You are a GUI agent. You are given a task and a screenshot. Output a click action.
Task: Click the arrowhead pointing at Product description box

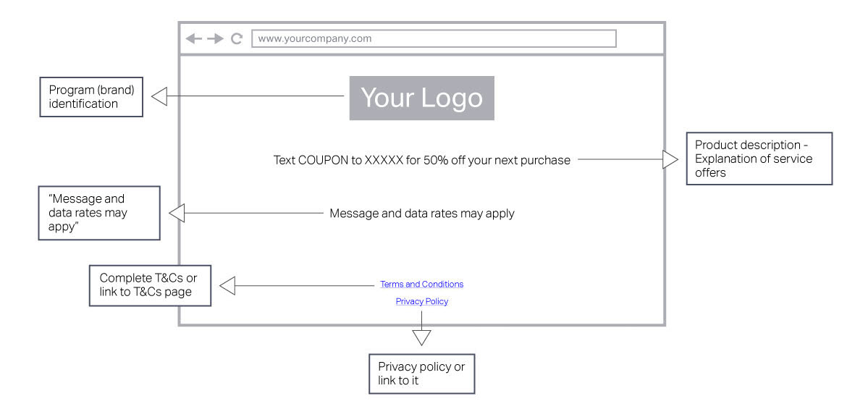(x=670, y=159)
